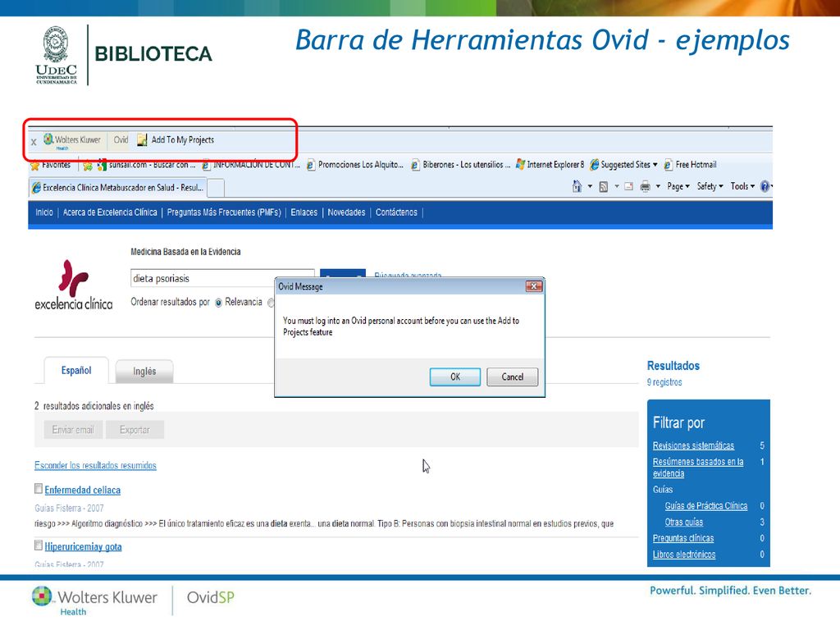This screenshot has width=840, height=630.
Task: Check the Hiperuricemiay gota checkbox
Action: tap(38, 546)
